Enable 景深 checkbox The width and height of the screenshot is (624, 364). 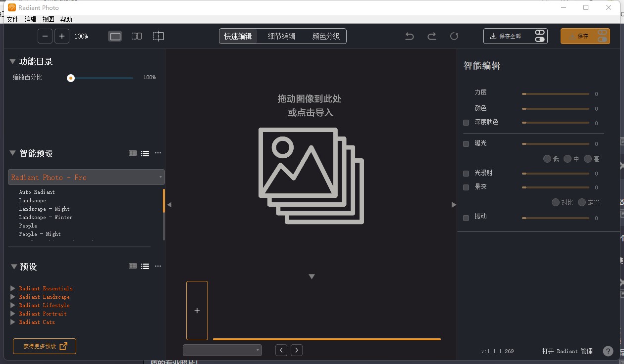pyautogui.click(x=466, y=187)
